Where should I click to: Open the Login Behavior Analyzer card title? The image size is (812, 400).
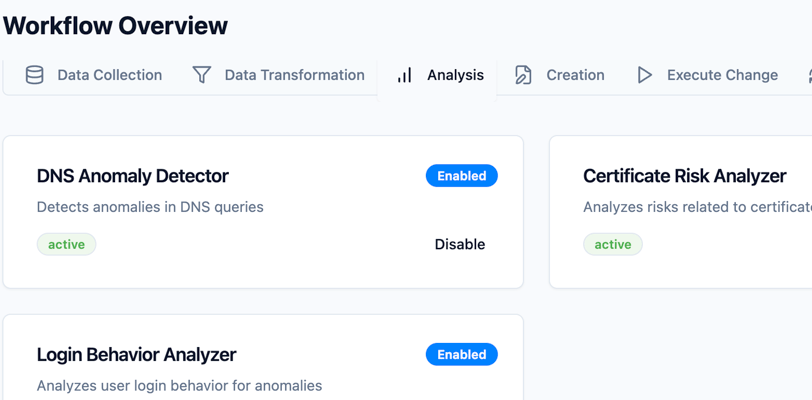pos(137,355)
